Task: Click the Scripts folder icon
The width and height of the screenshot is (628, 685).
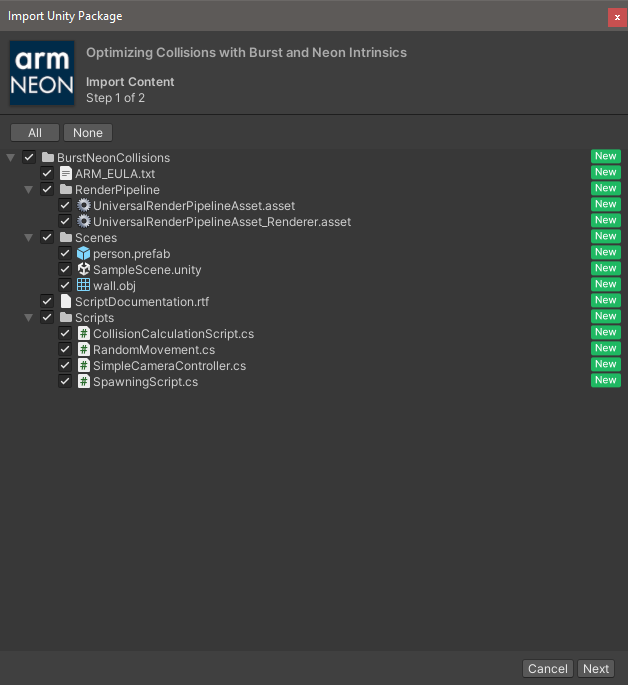Action: pyautogui.click(x=66, y=317)
